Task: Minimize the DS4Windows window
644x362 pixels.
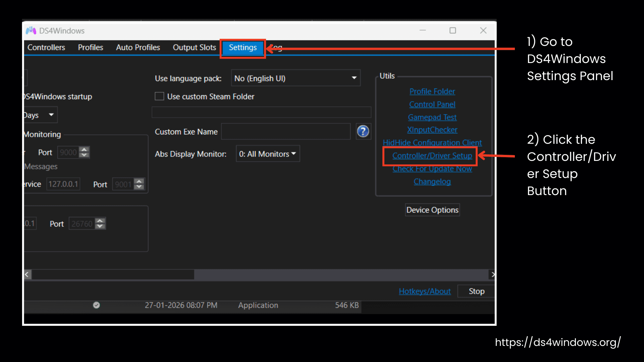Action: [423, 31]
